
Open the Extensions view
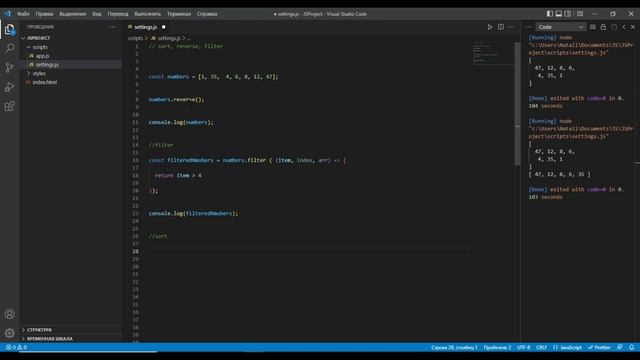[x=9, y=106]
